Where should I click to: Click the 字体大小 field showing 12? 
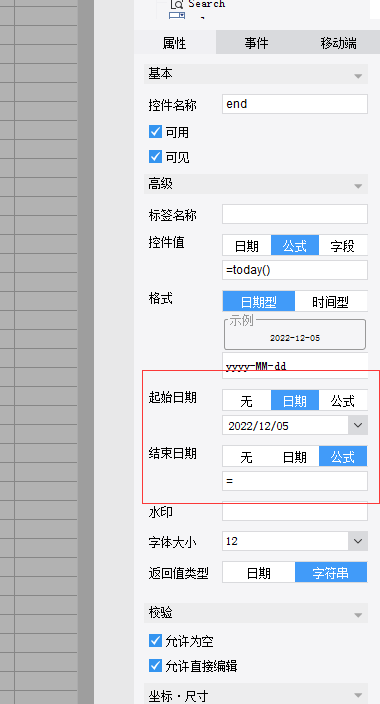pyautogui.click(x=285, y=541)
